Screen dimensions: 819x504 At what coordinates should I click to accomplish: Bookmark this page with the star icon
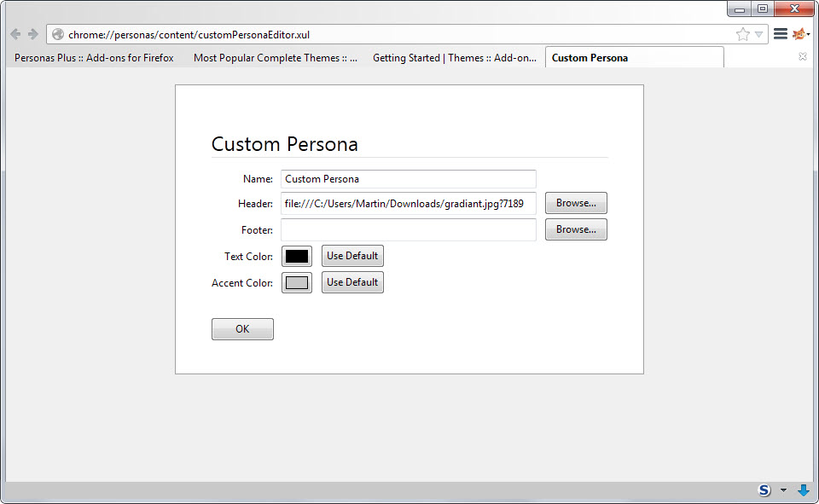click(x=742, y=34)
